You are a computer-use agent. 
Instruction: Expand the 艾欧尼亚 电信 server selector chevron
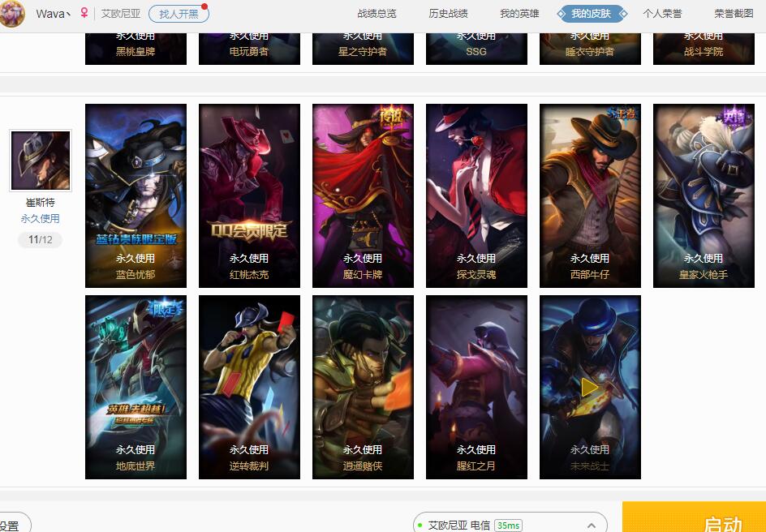point(592,526)
